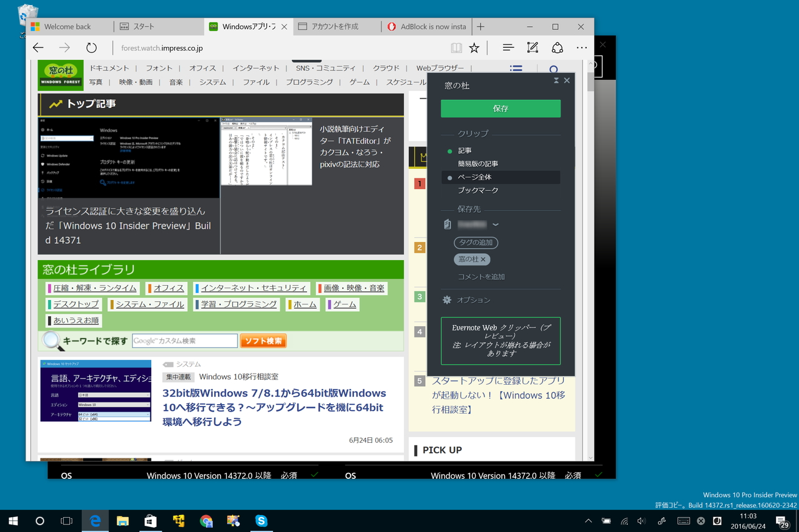Open インターネット・セキュリティ library link

tap(254, 288)
